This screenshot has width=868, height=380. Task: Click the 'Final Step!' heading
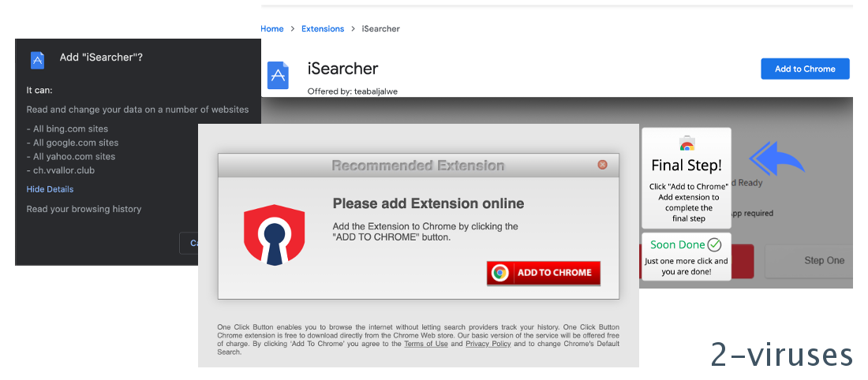pos(687,165)
